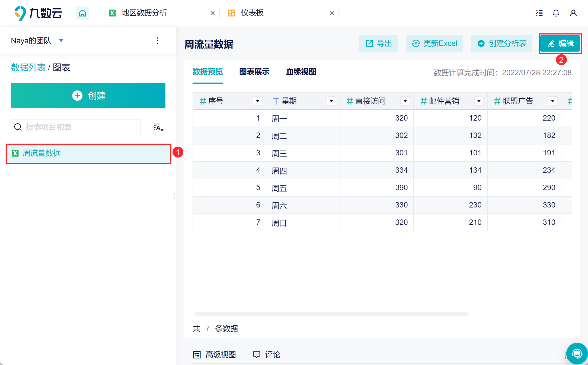
Task: Open the three-dot team options menu
Action: (x=157, y=41)
